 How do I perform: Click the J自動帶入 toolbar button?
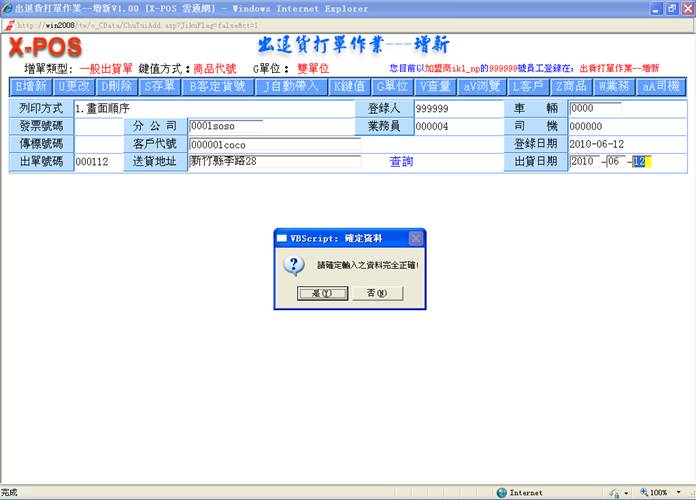pos(288,86)
